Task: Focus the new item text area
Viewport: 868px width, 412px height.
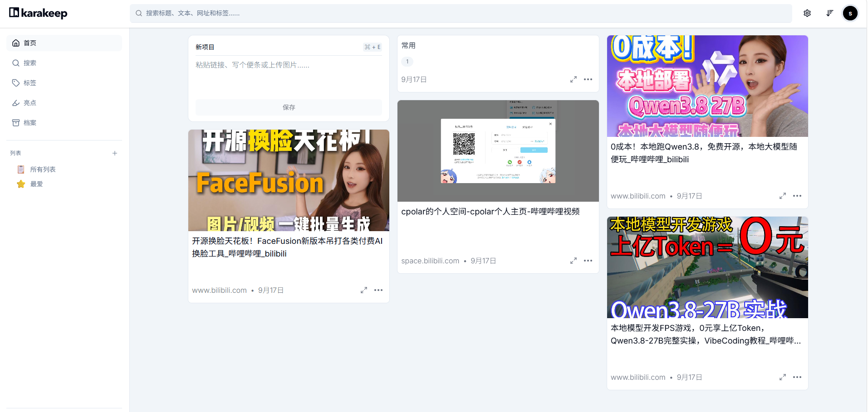Action: pos(289,77)
